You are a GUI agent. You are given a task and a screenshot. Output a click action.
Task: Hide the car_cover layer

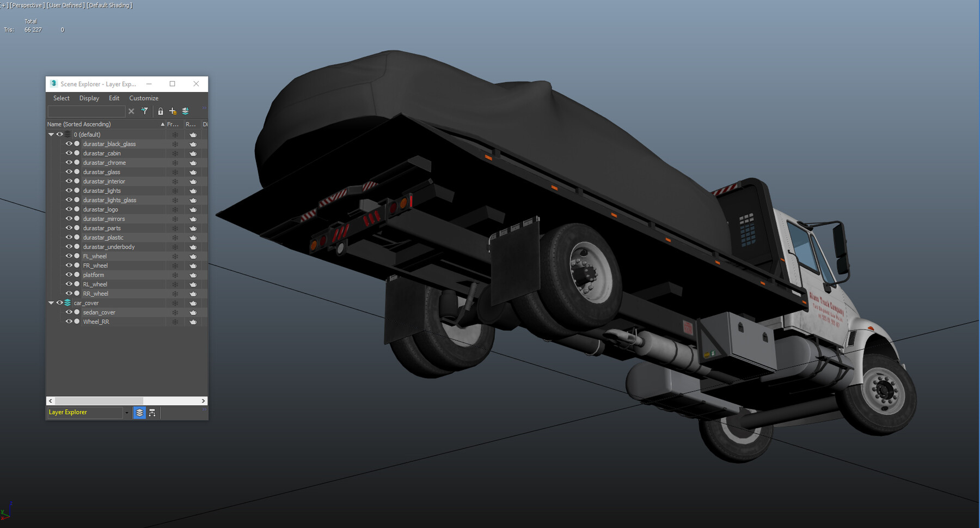60,303
